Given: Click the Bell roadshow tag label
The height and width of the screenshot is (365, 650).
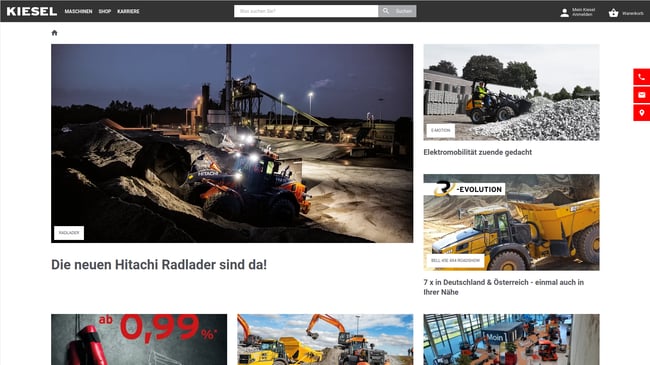Looking at the screenshot, I should [x=455, y=260].
